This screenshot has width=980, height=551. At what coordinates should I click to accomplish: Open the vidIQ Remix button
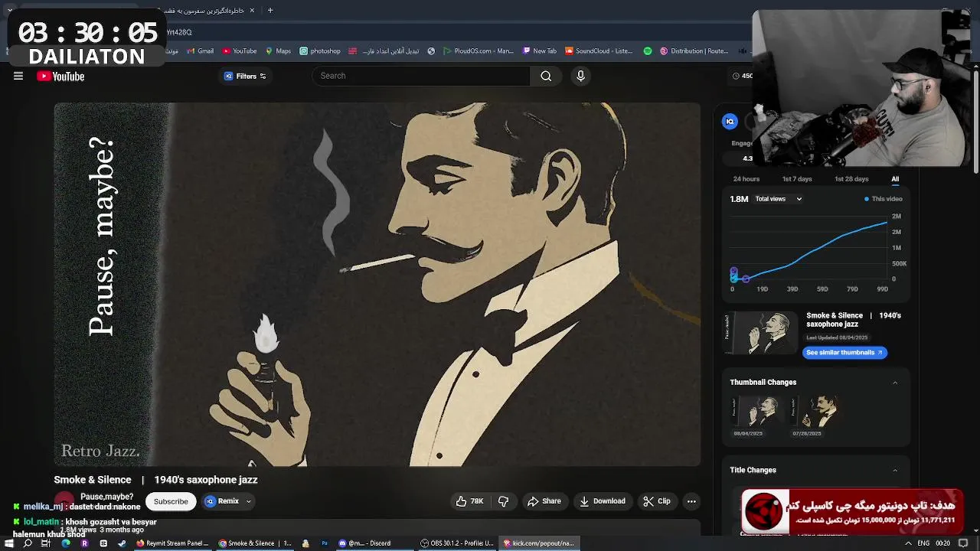coord(223,501)
